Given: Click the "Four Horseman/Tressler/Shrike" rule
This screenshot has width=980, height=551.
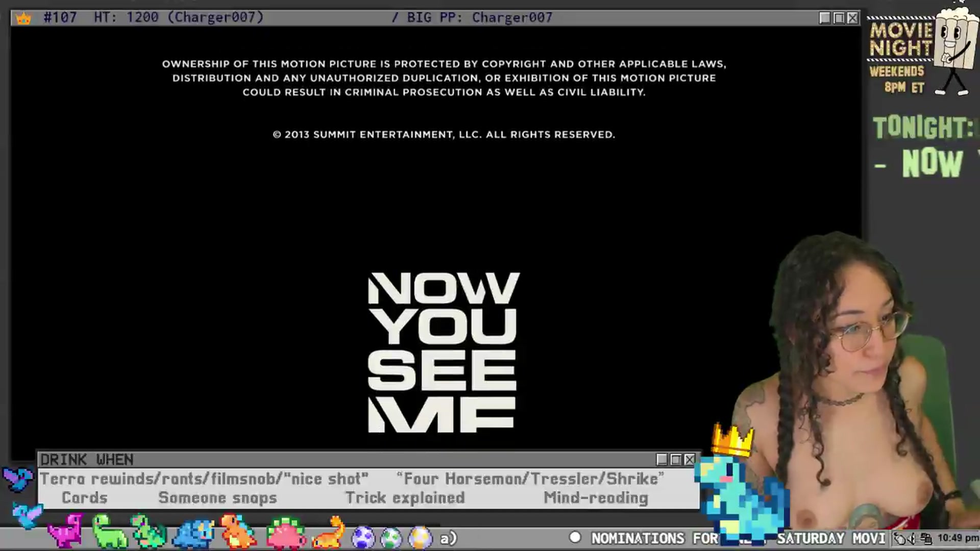Looking at the screenshot, I should [x=530, y=479].
